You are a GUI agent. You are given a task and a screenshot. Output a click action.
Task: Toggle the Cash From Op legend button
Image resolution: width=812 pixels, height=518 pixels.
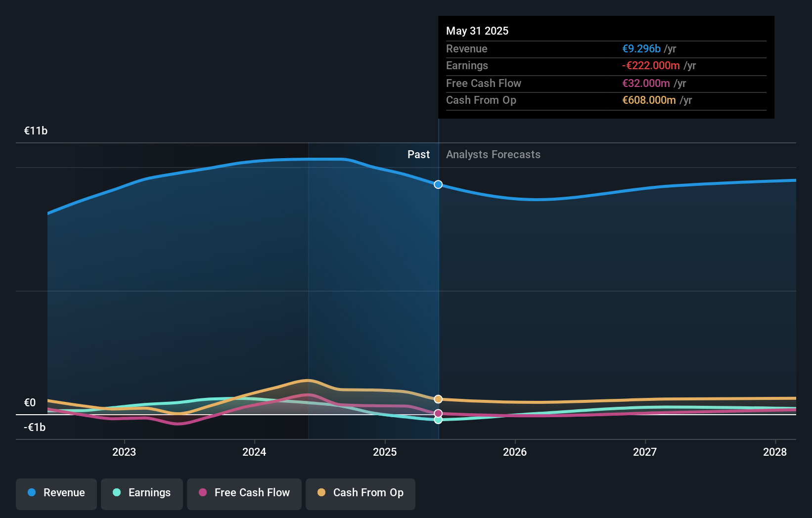tap(361, 494)
